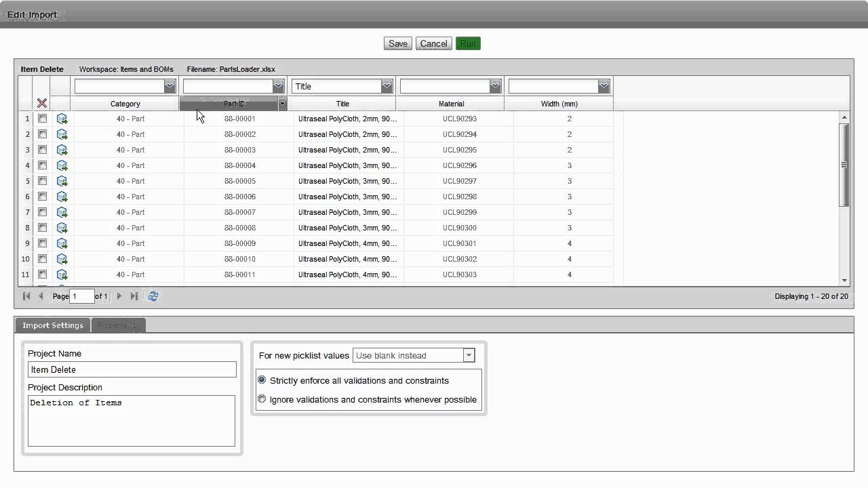This screenshot has height=488, width=868.
Task: Open the new picklist values dropdown
Action: [x=469, y=355]
